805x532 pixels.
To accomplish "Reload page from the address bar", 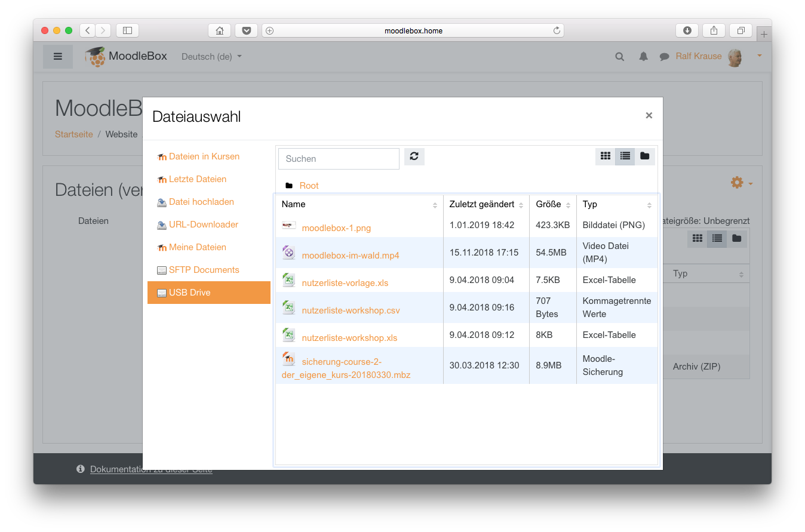I will pyautogui.click(x=557, y=30).
